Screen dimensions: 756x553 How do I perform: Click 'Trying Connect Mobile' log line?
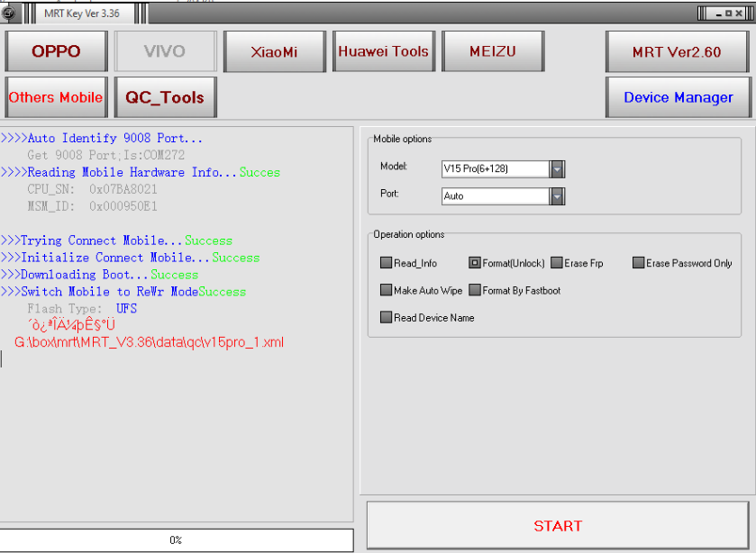coord(116,240)
